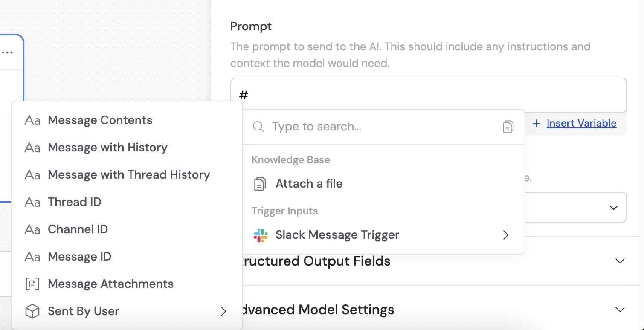Expand the Sent By User submenu

point(223,311)
